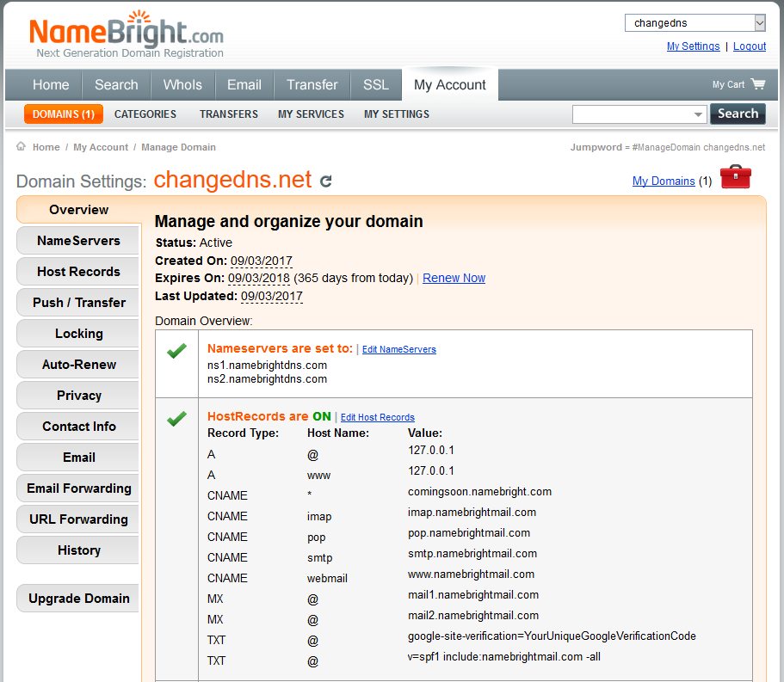The height and width of the screenshot is (682, 784).
Task: Open the My Account main tab
Action: click(449, 85)
